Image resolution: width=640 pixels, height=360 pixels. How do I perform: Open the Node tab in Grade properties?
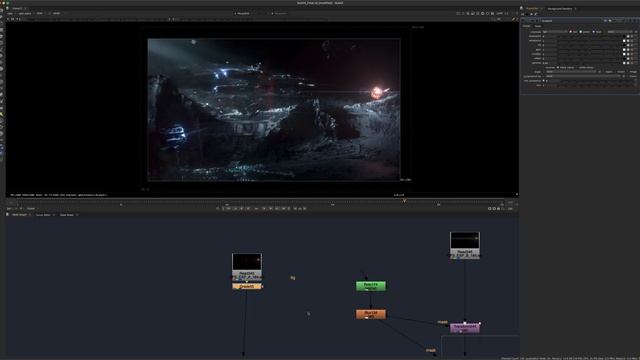point(538,26)
